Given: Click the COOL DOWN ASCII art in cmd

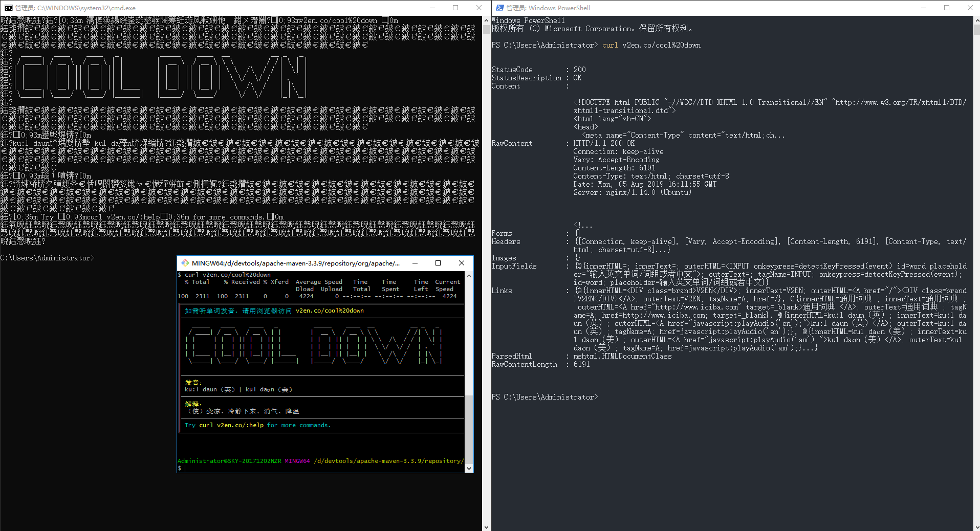Looking at the screenshot, I should coord(161,77).
